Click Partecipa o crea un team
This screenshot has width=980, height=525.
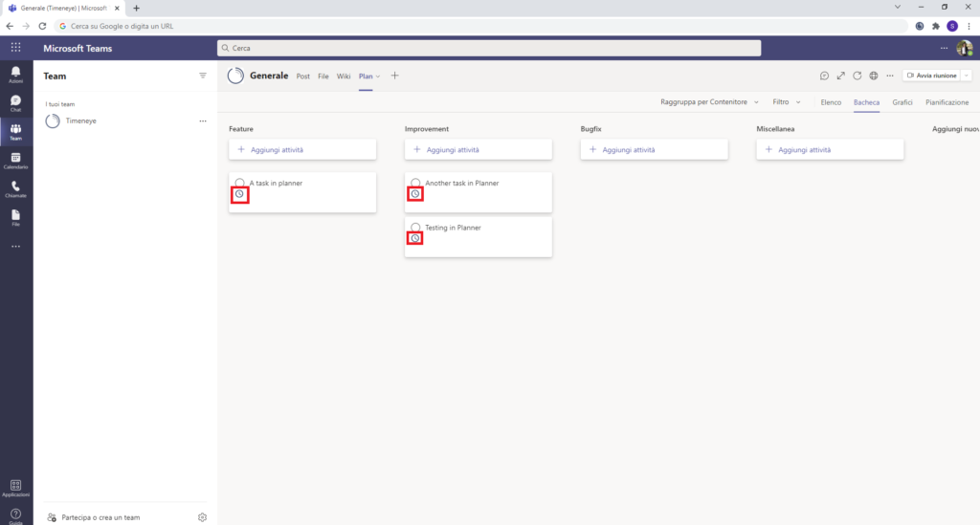tap(94, 517)
